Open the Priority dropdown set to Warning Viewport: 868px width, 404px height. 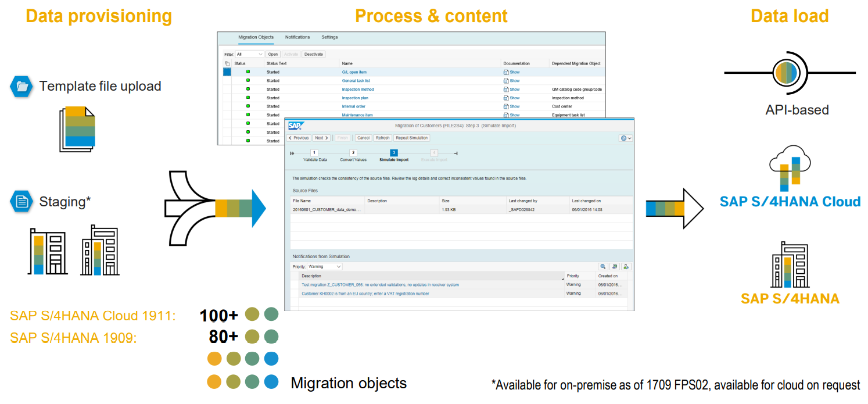[x=324, y=266]
